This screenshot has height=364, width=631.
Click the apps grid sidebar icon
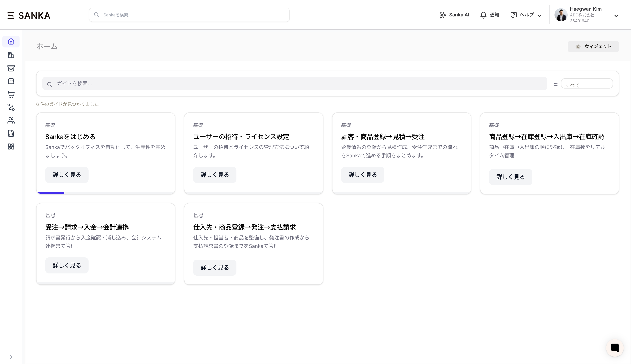(x=11, y=147)
